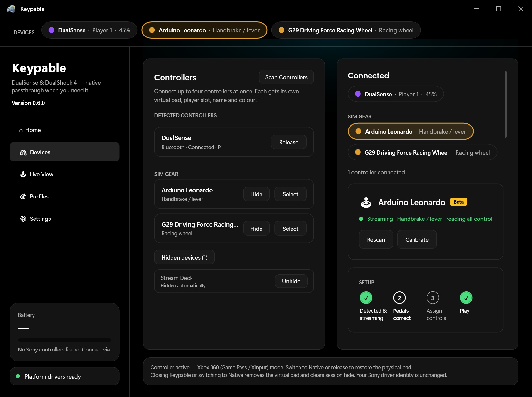Click the Play checkmark step circle
The image size is (532, 397).
(x=466, y=298)
